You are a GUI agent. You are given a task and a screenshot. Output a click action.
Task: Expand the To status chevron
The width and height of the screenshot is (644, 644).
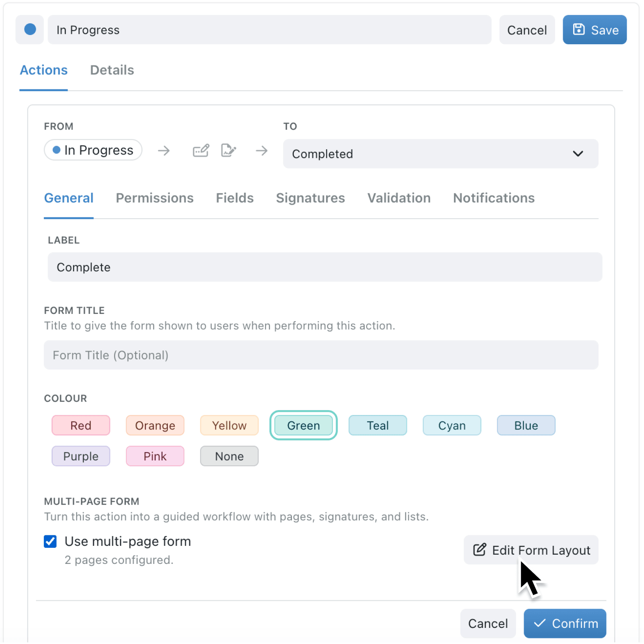point(578,154)
